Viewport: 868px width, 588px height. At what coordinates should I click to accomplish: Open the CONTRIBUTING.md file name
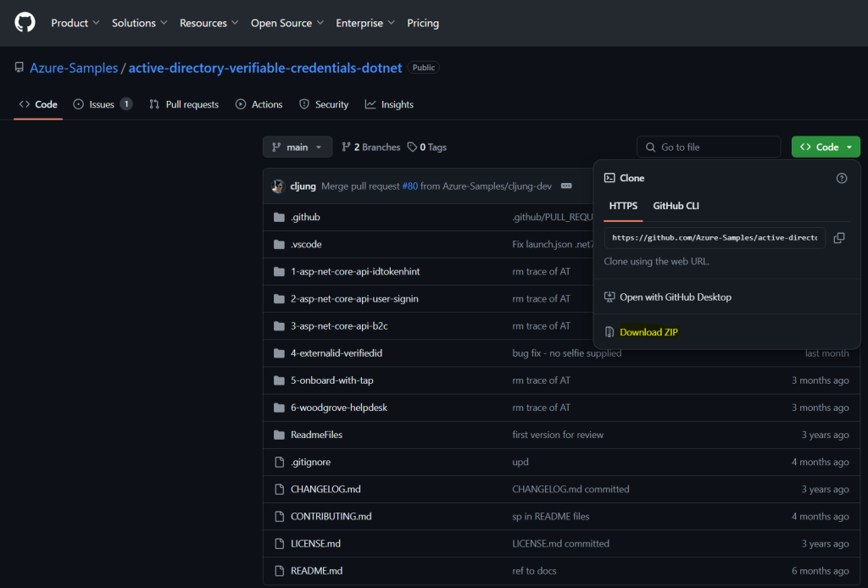(x=331, y=516)
